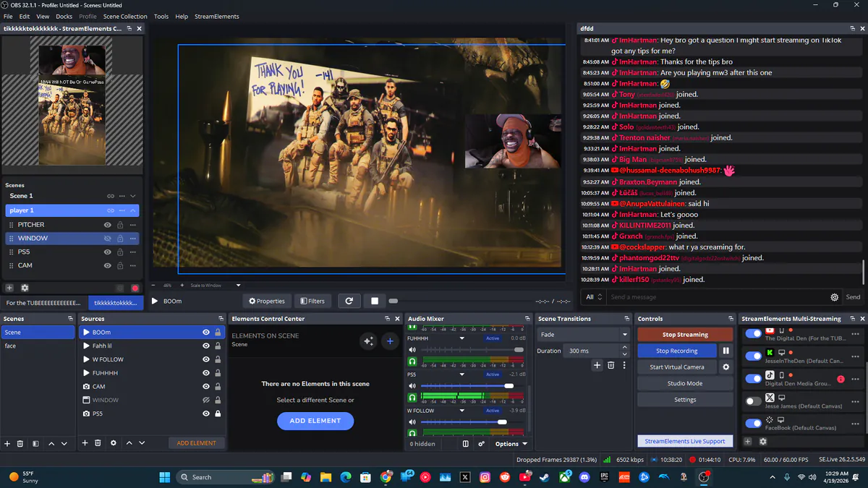Open Audio Mixer Options dropdown
This screenshot has width=868, height=488.
[511, 444]
